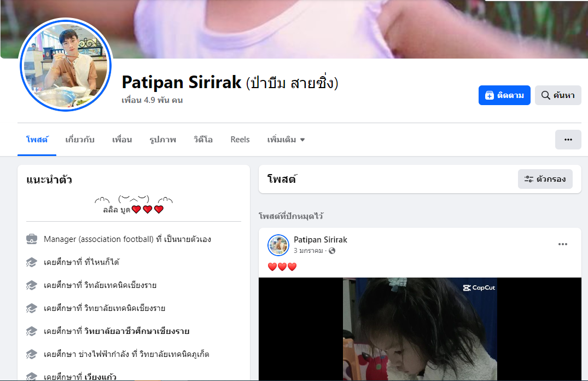Click the วิทยาลัยเทคนิคภูเก็ต education text

coord(174,354)
